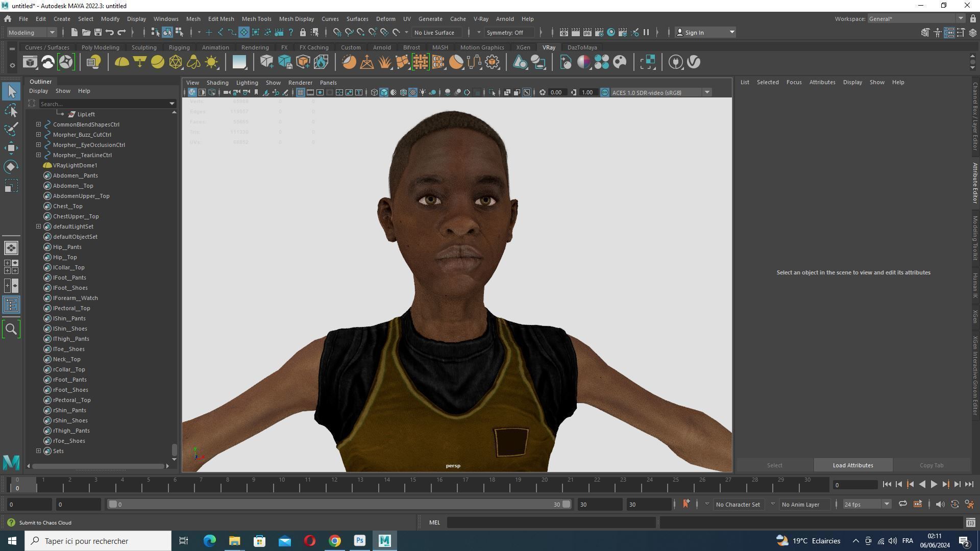Viewport: 980px width, 551px height.
Task: Click the V-Ray logo icon on shelf
Action: coord(694,62)
